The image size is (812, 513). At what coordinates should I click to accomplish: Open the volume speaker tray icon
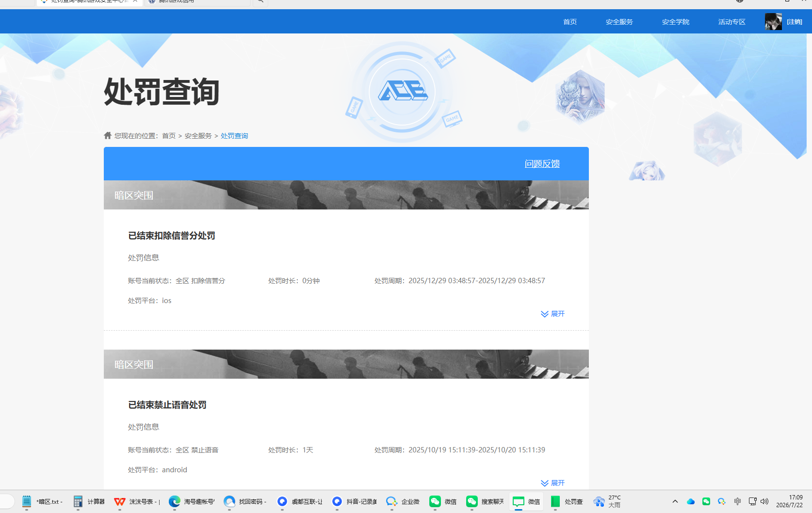tap(764, 501)
